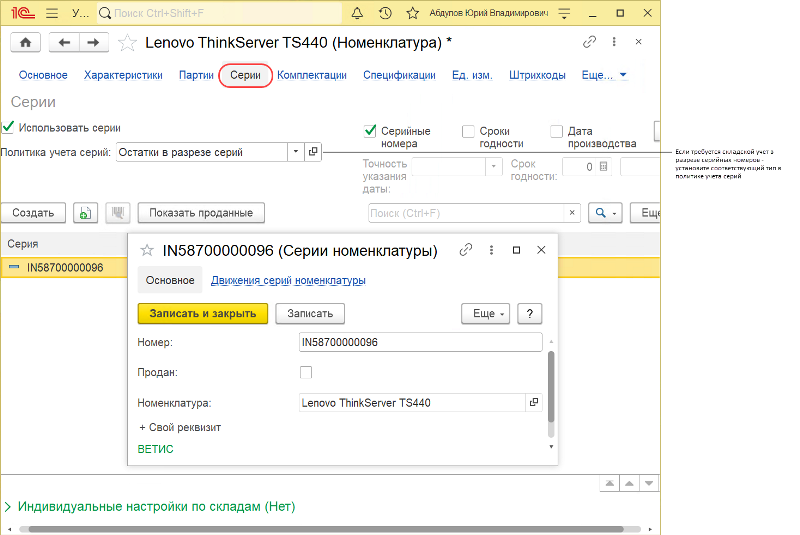Image resolution: width=800 pixels, height=535 pixels.
Task: Copy link in the series dialog
Action: click(466, 250)
